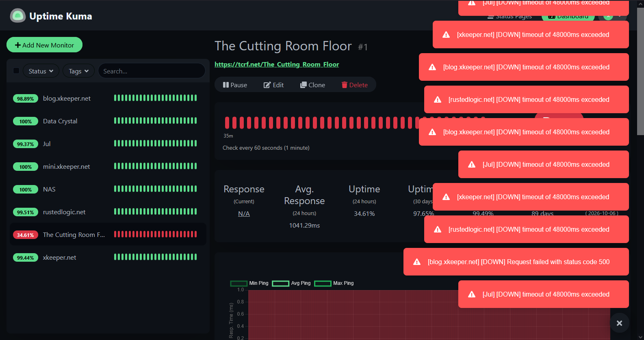Click the red heartbeat bar of Cutting Room Floor row
This screenshot has width=644, height=340.
point(155,234)
